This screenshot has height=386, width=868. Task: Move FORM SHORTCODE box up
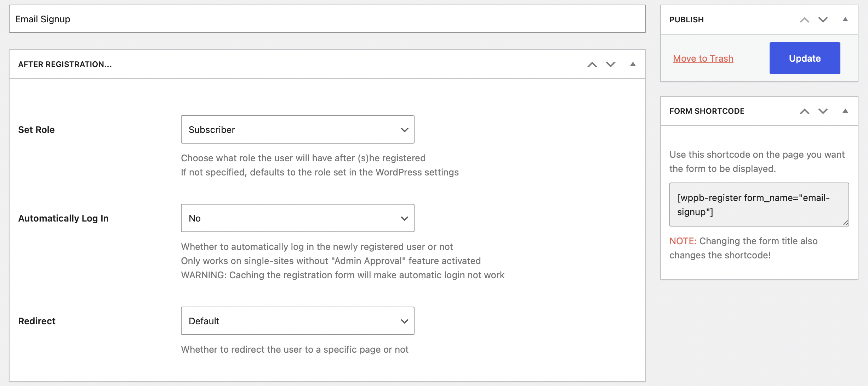(805, 111)
